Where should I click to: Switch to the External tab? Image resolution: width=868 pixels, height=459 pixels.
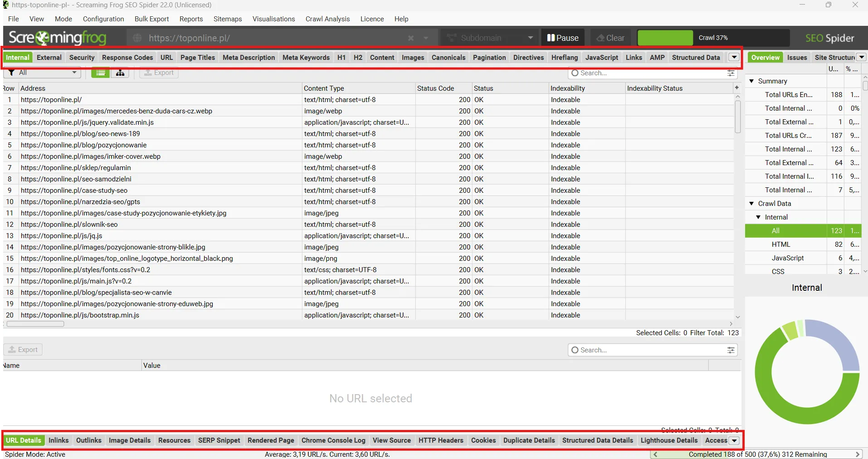[x=49, y=58]
